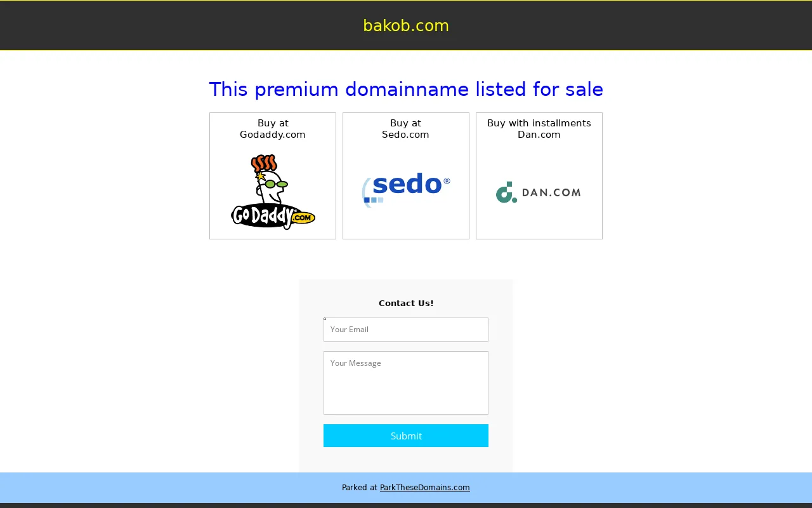Click the green D symbol of Dan logo

click(x=506, y=192)
